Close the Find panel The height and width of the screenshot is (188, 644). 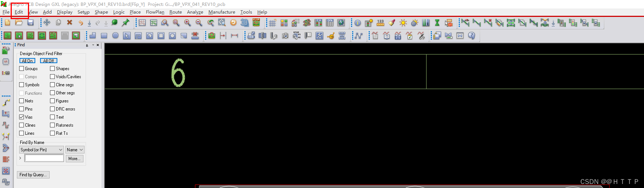click(x=98, y=45)
